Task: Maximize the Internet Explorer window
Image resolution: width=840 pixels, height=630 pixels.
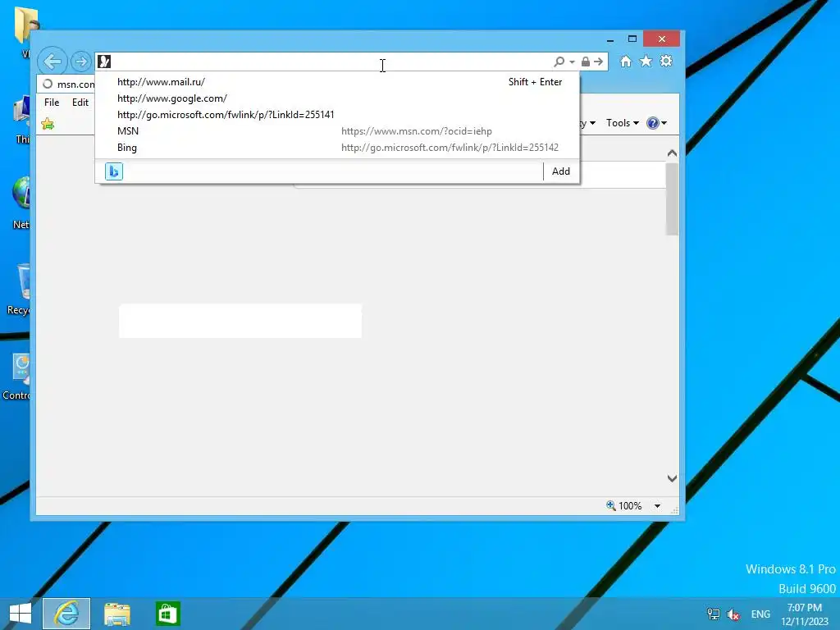Action: point(632,39)
